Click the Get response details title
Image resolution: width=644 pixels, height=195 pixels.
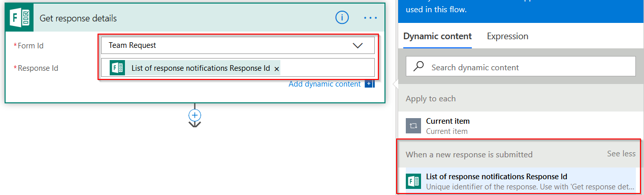click(78, 18)
